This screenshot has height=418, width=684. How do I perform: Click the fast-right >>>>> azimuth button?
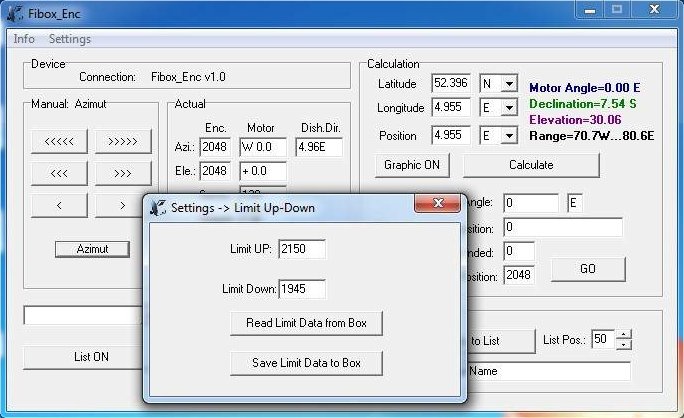tap(123, 141)
